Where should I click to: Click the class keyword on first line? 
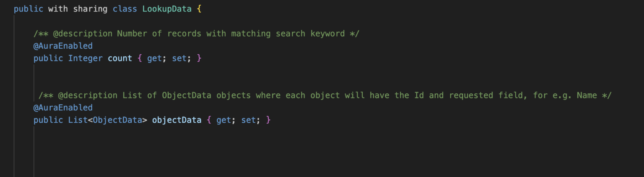(x=125, y=9)
